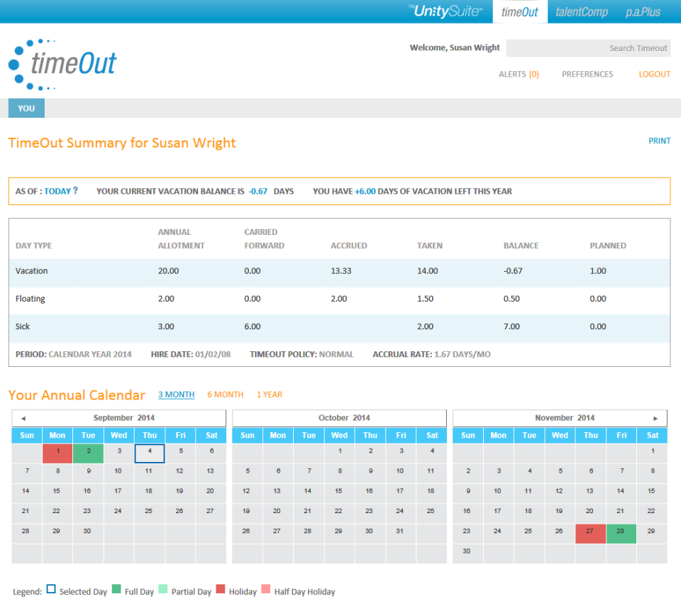The height and width of the screenshot is (616, 681).
Task: Open PREFERENCES
Action: 587,74
